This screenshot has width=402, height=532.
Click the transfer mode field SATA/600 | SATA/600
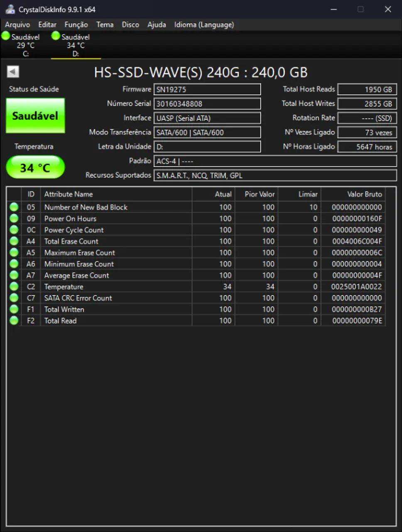tap(207, 132)
